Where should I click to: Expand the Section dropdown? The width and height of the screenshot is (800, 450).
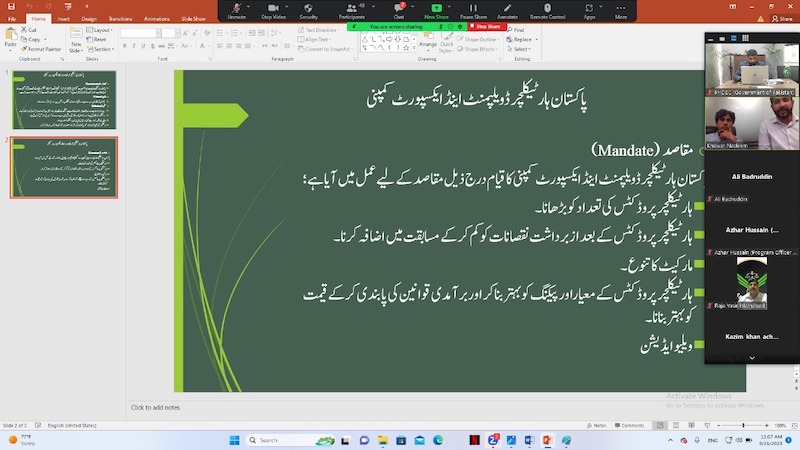(x=103, y=48)
